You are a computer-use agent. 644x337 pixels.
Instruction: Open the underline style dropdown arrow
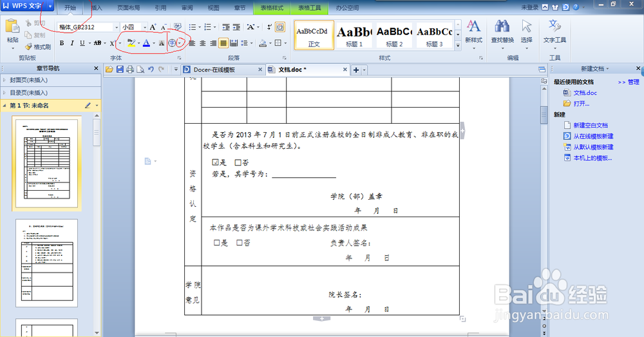pos(89,43)
